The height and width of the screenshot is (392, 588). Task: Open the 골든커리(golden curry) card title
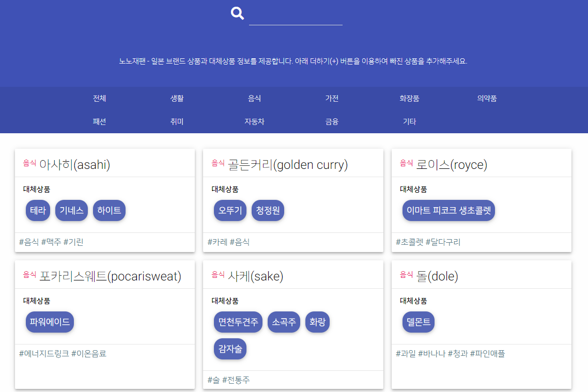(x=288, y=165)
